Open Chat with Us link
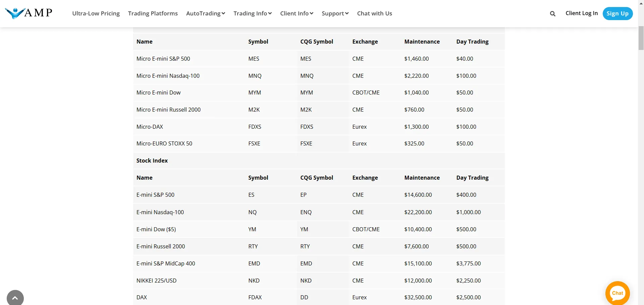644x305 pixels. click(375, 13)
